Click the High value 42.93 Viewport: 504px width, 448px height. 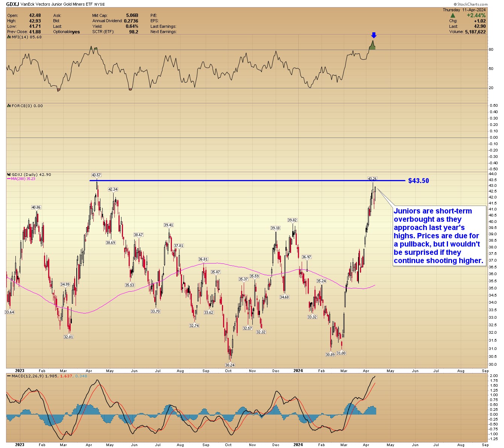[x=35, y=21]
